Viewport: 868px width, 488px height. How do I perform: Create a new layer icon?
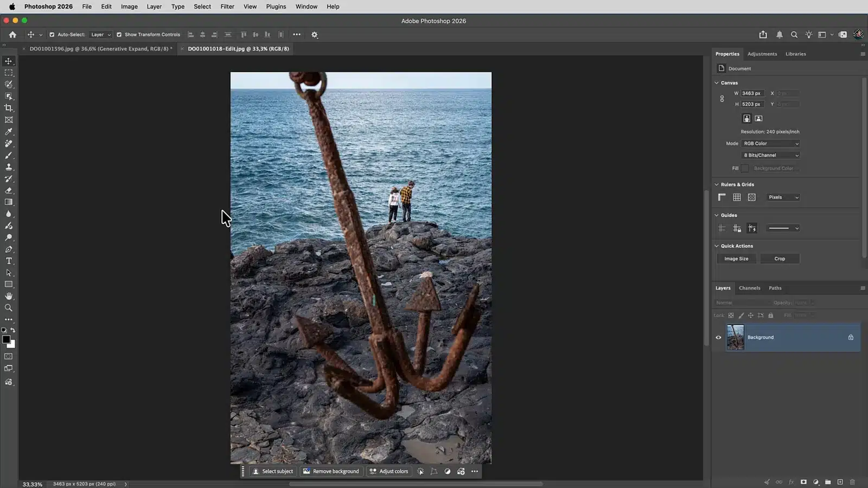[840, 482]
